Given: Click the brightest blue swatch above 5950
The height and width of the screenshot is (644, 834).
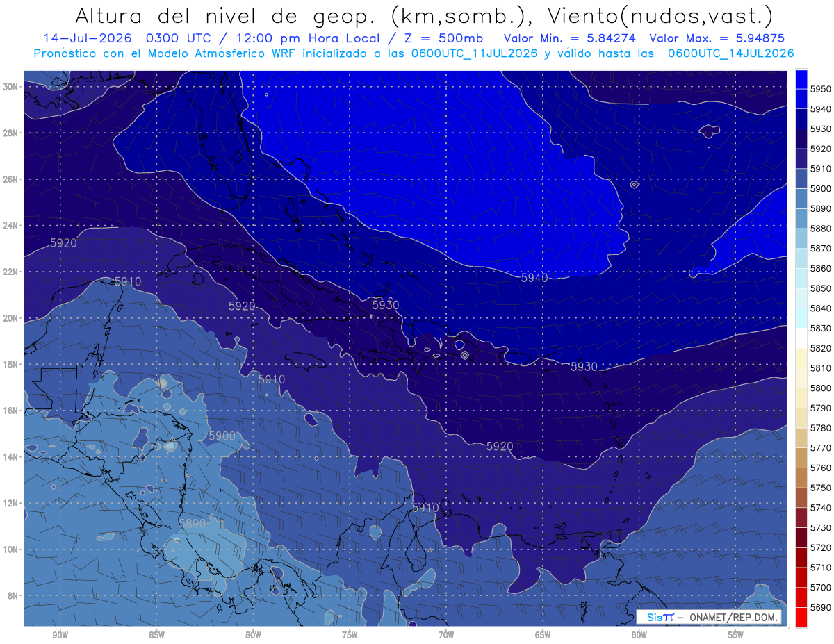Looking at the screenshot, I should pos(801,79).
